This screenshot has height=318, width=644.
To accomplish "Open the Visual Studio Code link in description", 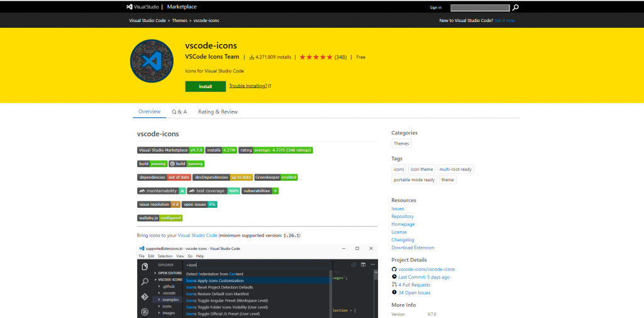I will click(x=197, y=236).
